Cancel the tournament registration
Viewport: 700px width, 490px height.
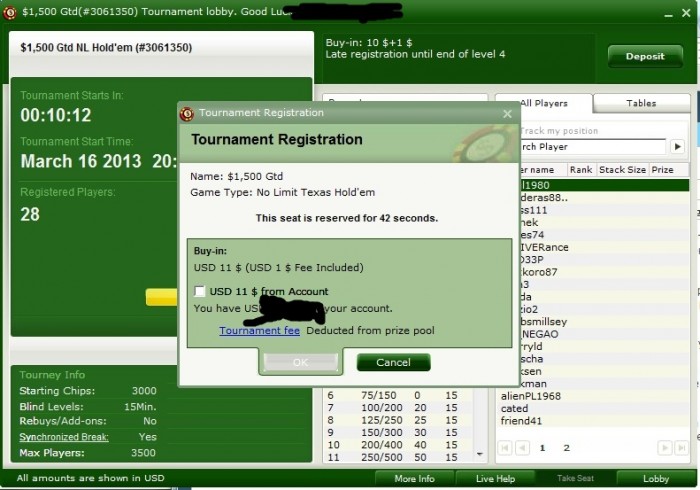[393, 362]
